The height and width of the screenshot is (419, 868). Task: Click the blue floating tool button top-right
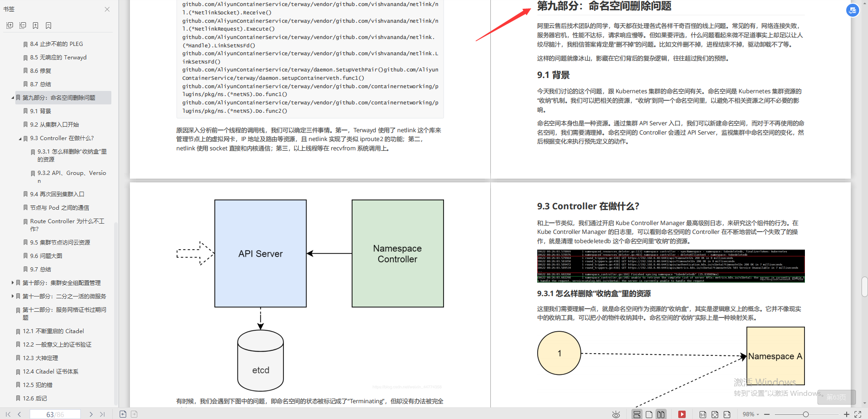point(853,10)
